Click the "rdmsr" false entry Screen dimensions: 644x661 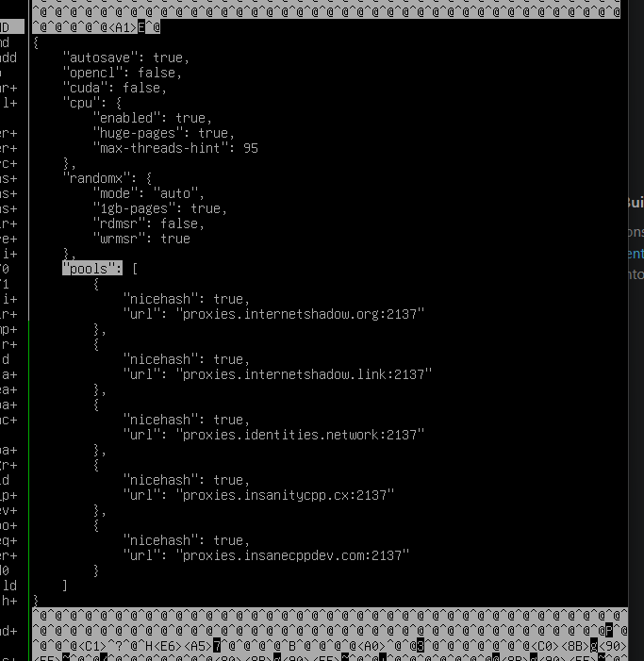(x=148, y=223)
